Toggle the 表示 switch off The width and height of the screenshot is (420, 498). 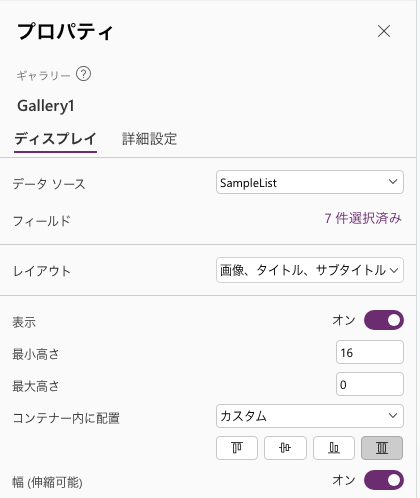(384, 320)
